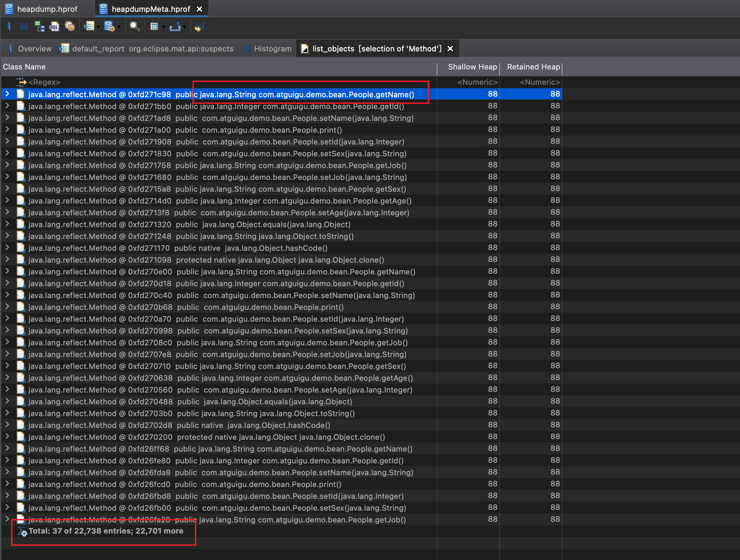Viewport: 740px width, 560px height.
Task: Expand the Method @ 0xfd270200 clone() row
Action: point(7,436)
